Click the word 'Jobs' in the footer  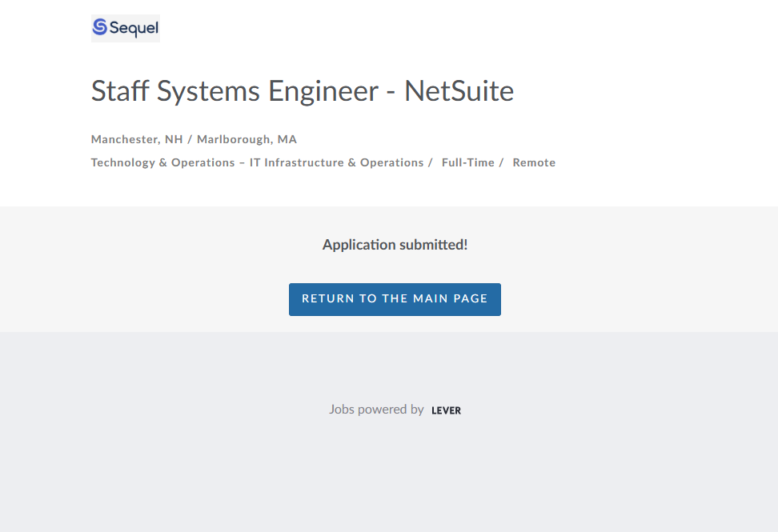341,409
